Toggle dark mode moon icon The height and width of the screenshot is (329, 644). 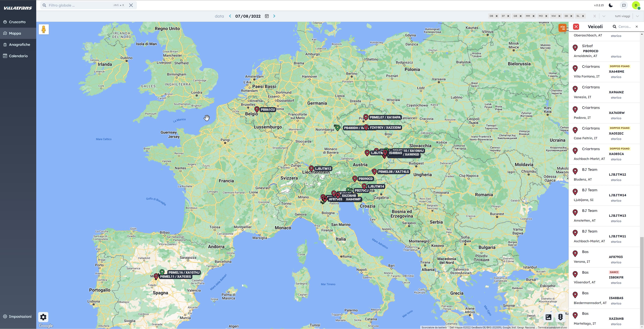[611, 5]
